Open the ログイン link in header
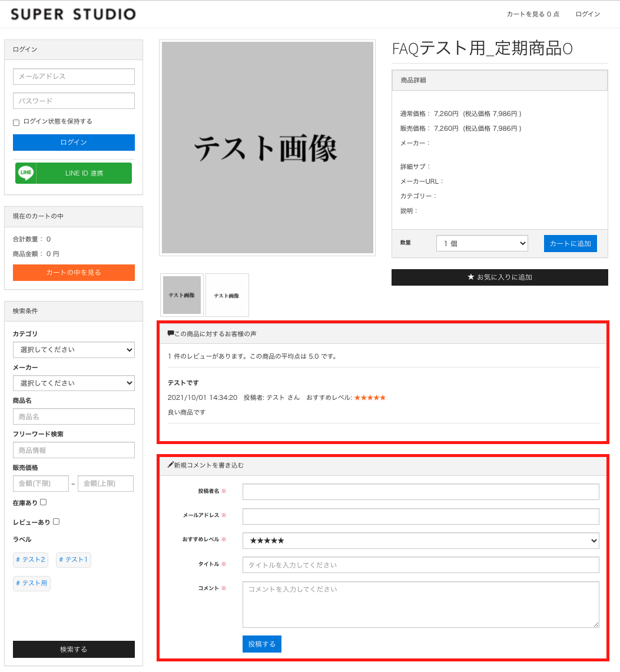 588,14
